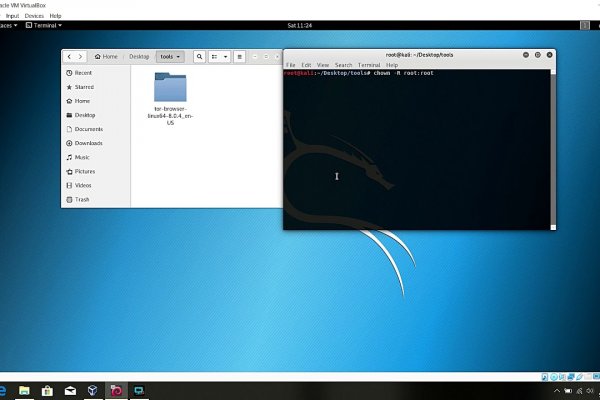Click the Desktop breadcrumb in path bar
This screenshot has width=600, height=400.
[139, 57]
